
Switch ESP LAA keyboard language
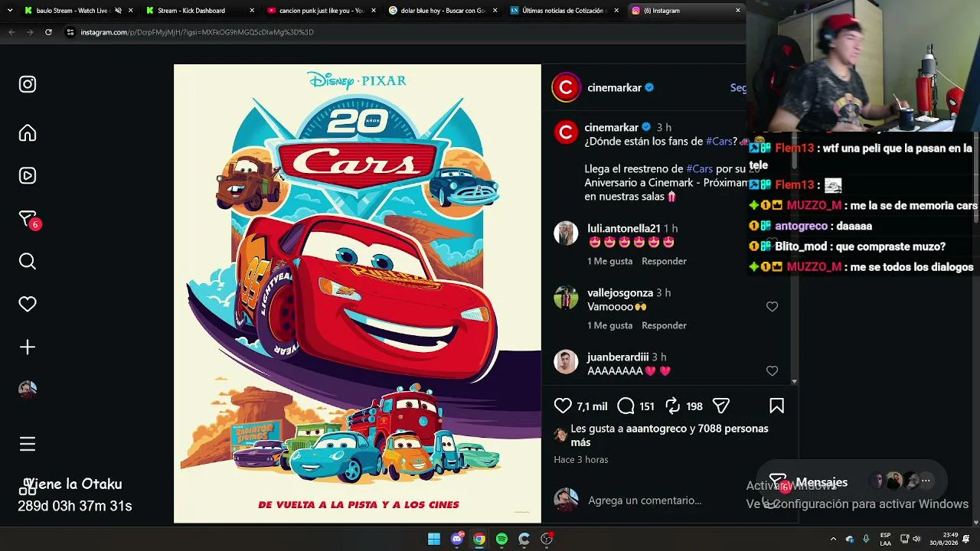click(x=886, y=539)
